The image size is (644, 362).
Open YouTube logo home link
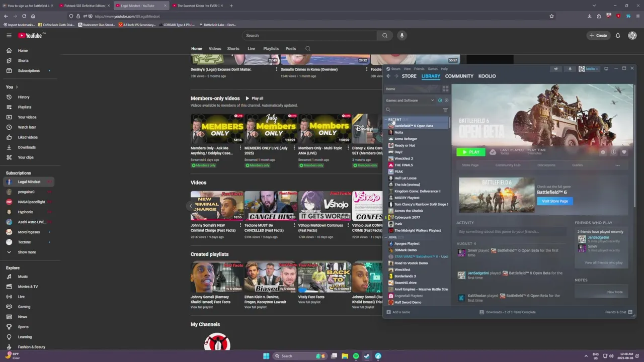pos(31,35)
